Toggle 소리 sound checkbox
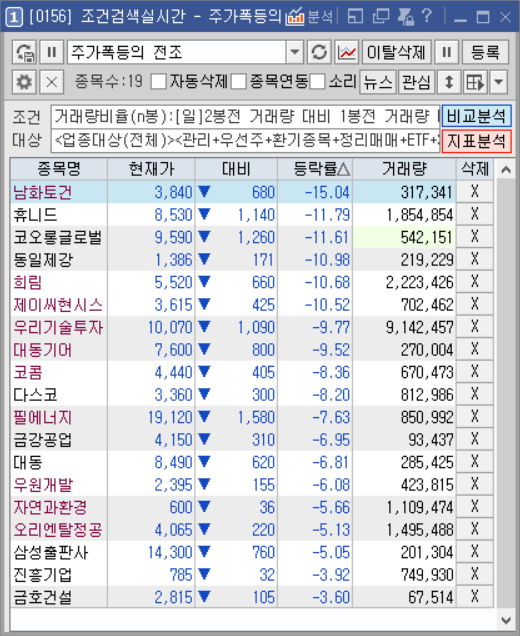Viewport: 520px width, 636px height. pos(318,82)
